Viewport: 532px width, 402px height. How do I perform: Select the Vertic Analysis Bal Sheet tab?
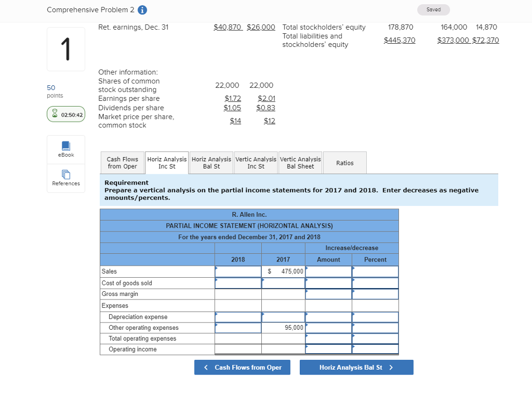click(300, 162)
